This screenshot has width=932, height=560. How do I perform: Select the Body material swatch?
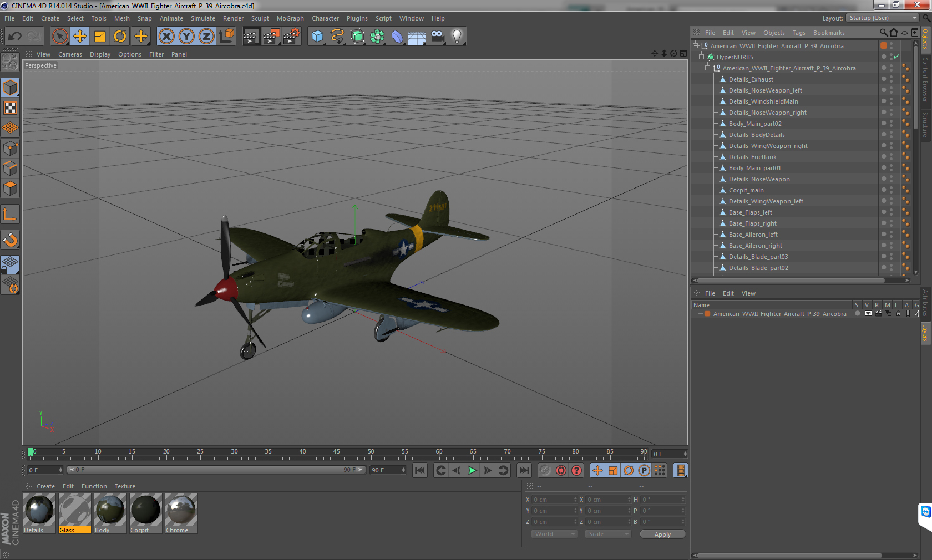pos(110,513)
